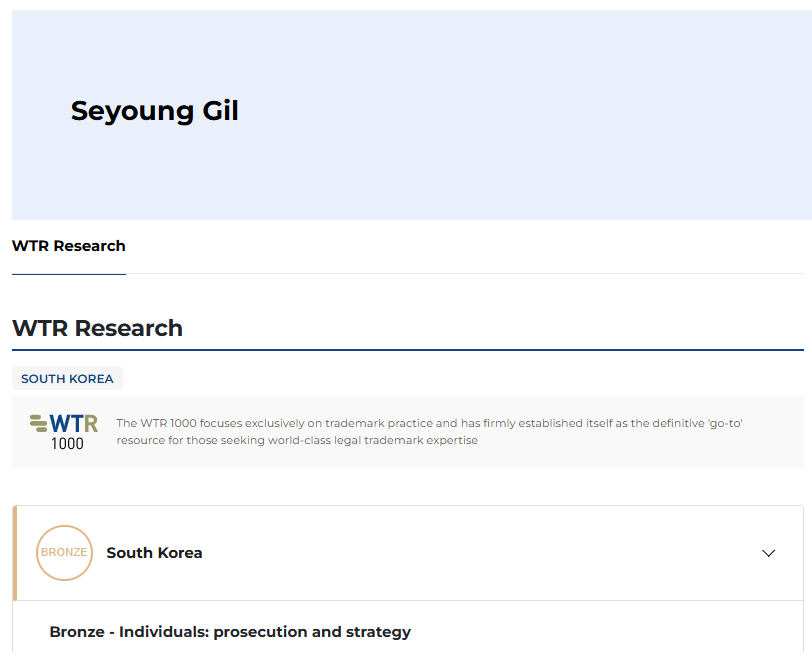The height and width of the screenshot is (652, 812).
Task: Click the 1000 numeral under WTR logo
Action: [67, 443]
